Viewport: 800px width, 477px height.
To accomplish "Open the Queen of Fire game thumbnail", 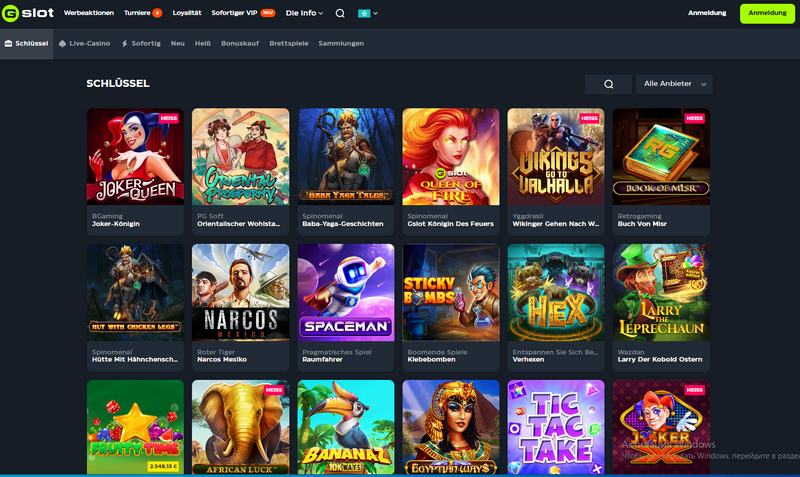I will coord(451,156).
